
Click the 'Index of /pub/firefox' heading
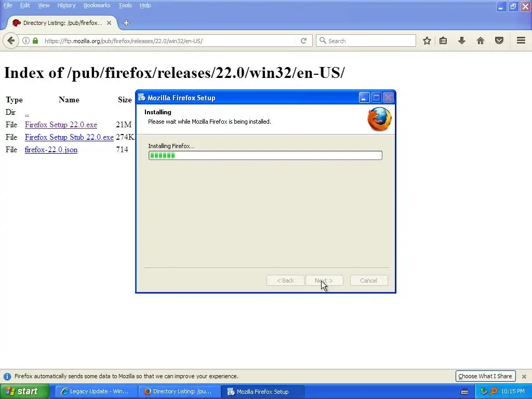(x=175, y=73)
